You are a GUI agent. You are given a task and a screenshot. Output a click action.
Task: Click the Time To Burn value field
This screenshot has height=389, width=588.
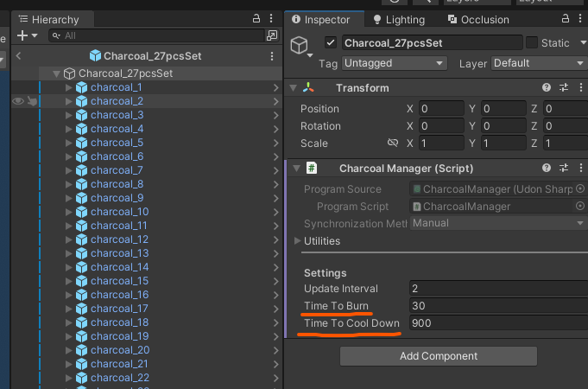pos(498,306)
